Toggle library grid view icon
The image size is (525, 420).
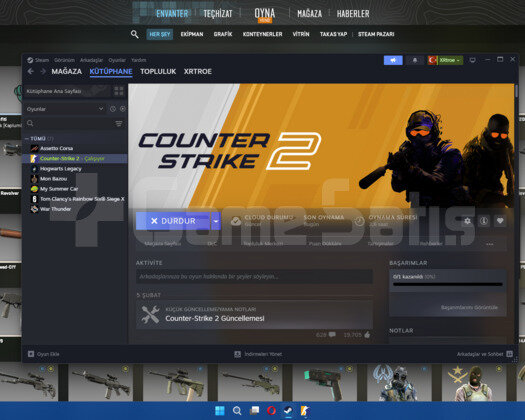pos(119,91)
